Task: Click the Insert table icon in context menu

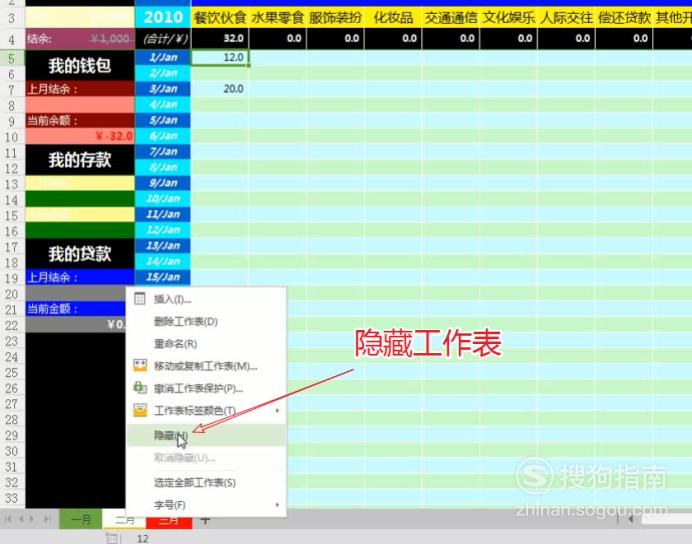Action: (139, 299)
